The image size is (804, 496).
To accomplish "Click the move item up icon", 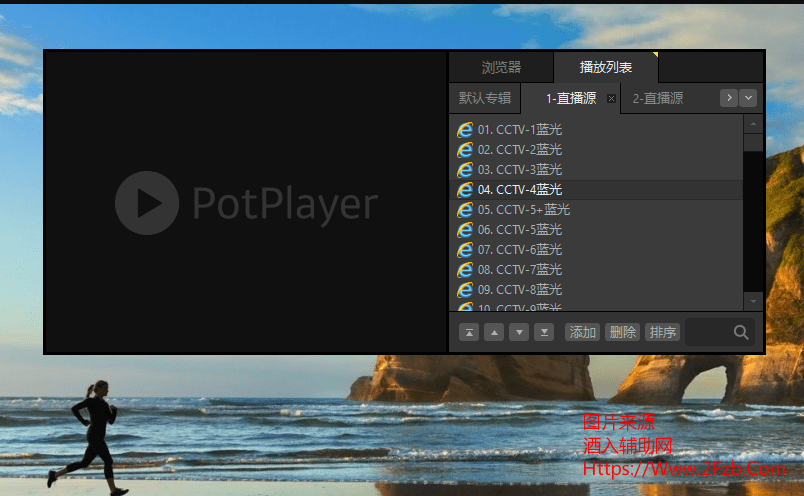I will tap(494, 332).
